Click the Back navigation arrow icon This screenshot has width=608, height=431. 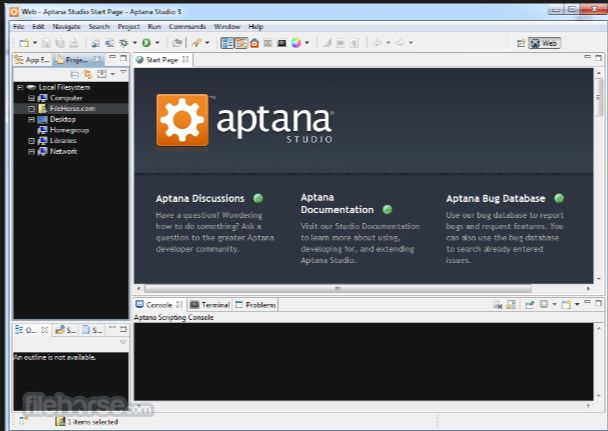click(x=377, y=43)
